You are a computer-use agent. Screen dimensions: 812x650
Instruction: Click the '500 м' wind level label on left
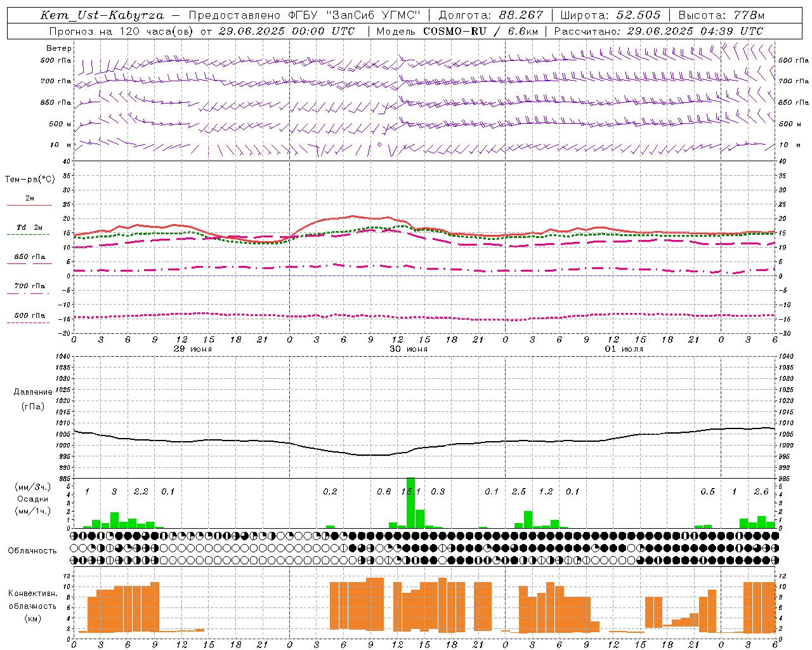(x=60, y=124)
